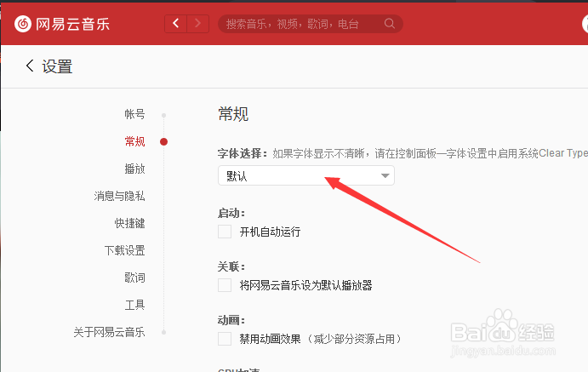This screenshot has height=372, width=588.
Task: Open the 工具 settings section
Action: (134, 305)
